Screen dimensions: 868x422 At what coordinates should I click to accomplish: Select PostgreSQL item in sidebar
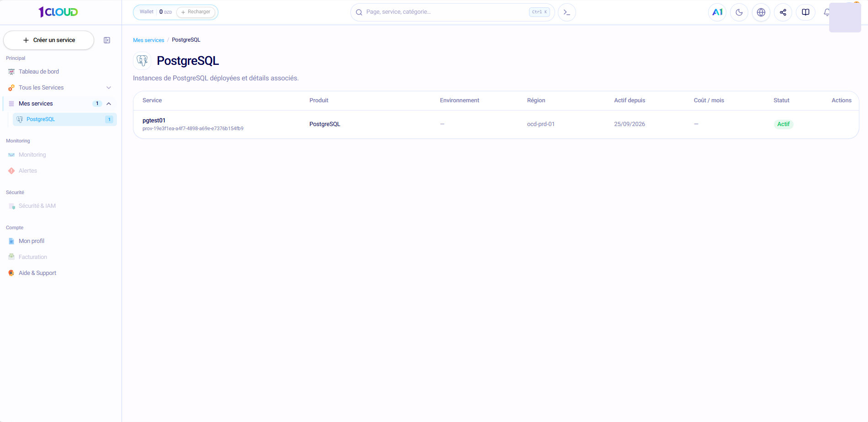pyautogui.click(x=64, y=119)
